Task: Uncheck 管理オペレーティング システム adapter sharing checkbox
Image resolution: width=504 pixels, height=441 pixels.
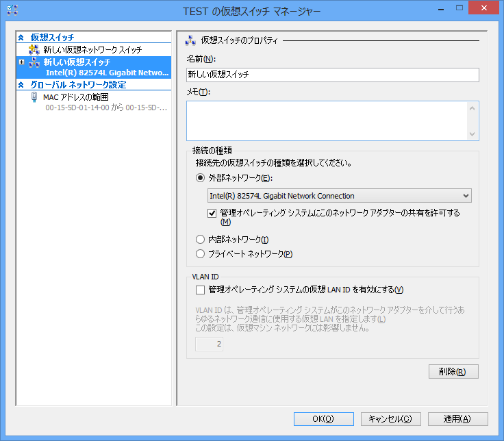Action: click(x=212, y=213)
